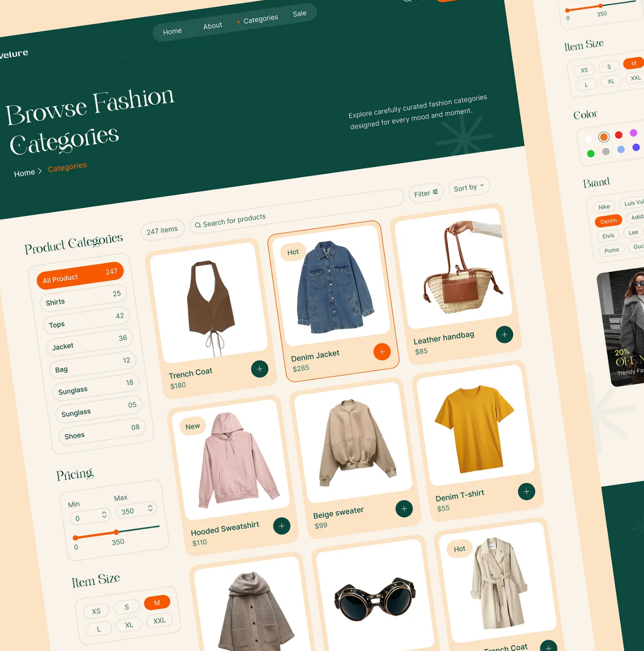Image resolution: width=644 pixels, height=651 pixels.
Task: Click the Pricing slider max handle
Action: point(116,532)
